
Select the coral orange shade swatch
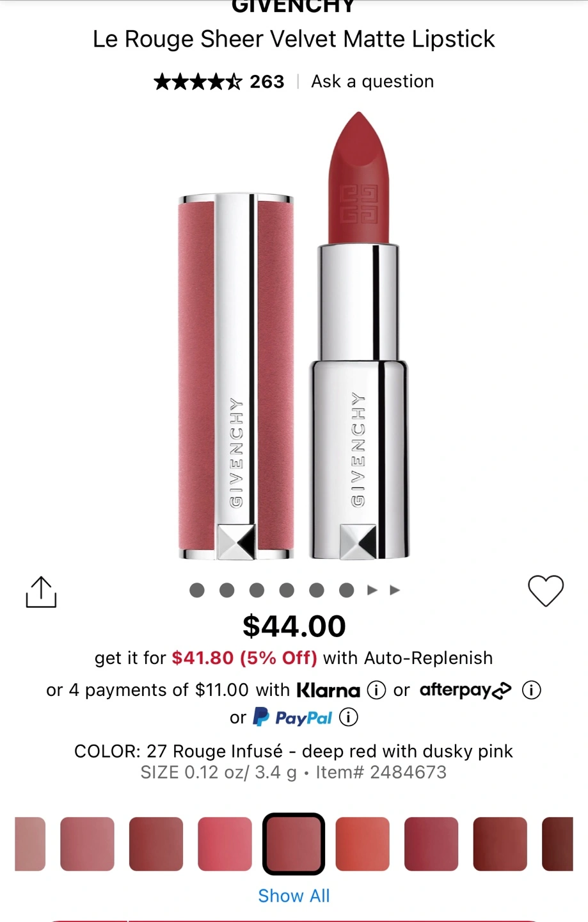pyautogui.click(x=363, y=844)
